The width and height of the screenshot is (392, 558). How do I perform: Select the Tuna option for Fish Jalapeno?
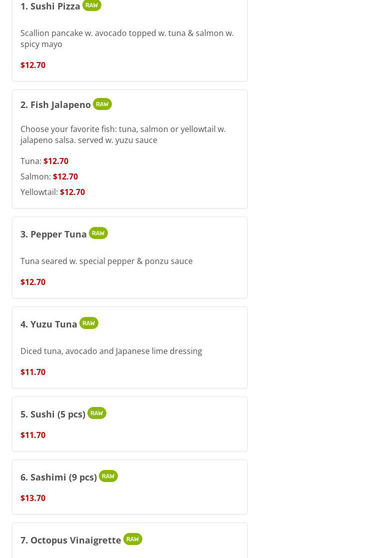tap(44, 161)
